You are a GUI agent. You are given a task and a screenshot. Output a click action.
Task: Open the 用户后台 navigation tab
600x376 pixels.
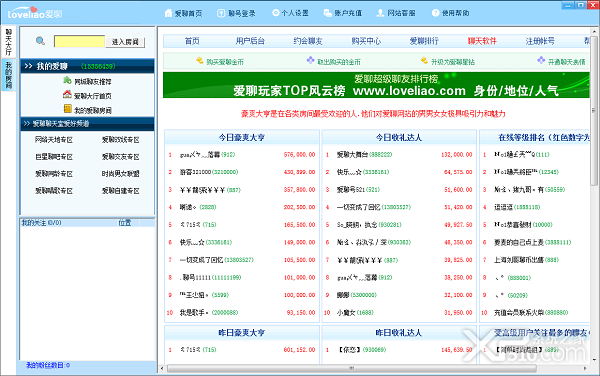pyautogui.click(x=250, y=41)
